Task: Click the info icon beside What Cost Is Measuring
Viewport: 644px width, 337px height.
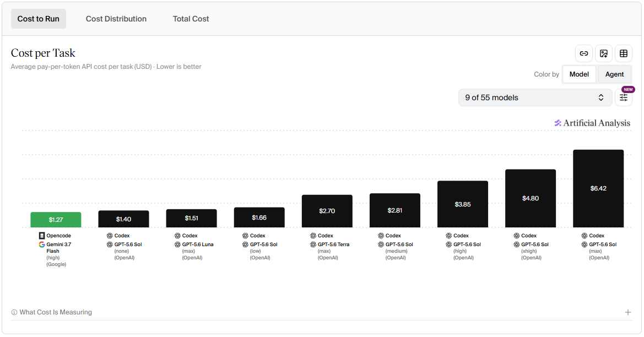Action: [x=14, y=312]
